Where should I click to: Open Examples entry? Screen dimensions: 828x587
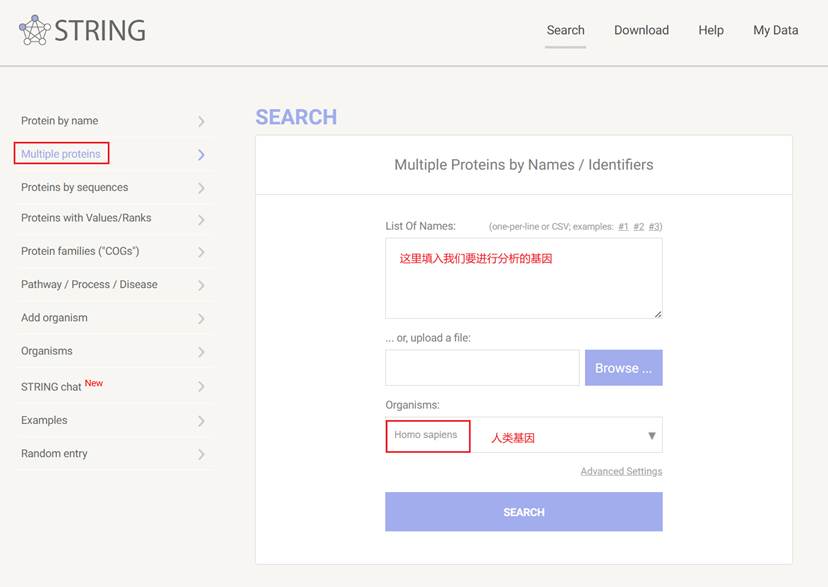click(x=44, y=420)
